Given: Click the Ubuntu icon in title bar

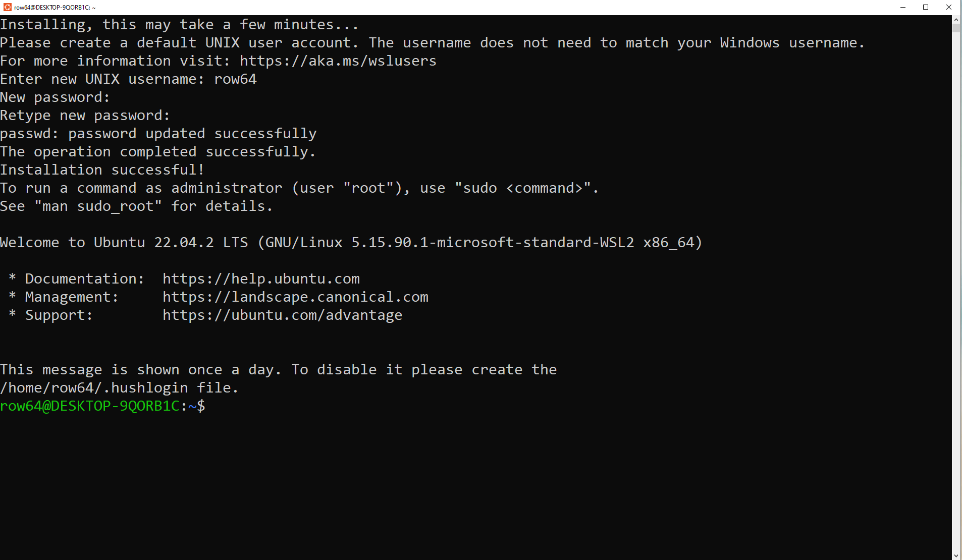Looking at the screenshot, I should coord(7,7).
